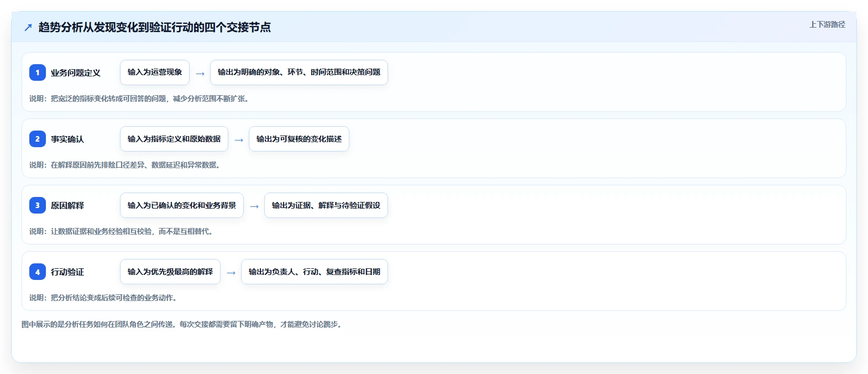Select the note starting 说明：把宽泛的指标变化
The height and width of the screenshot is (374, 868).
pyautogui.click(x=140, y=98)
